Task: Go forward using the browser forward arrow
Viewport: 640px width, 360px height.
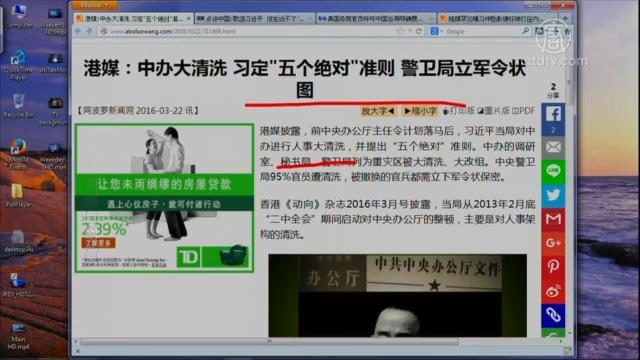Action: 89,31
